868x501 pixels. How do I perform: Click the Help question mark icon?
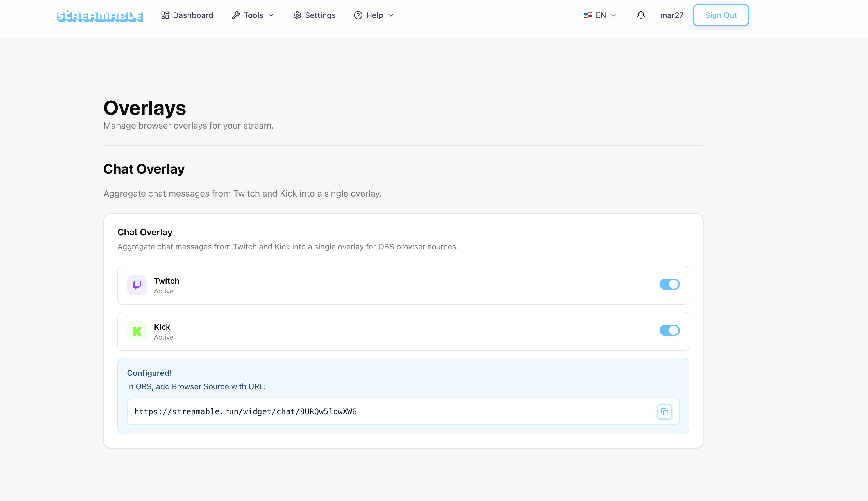pos(358,15)
